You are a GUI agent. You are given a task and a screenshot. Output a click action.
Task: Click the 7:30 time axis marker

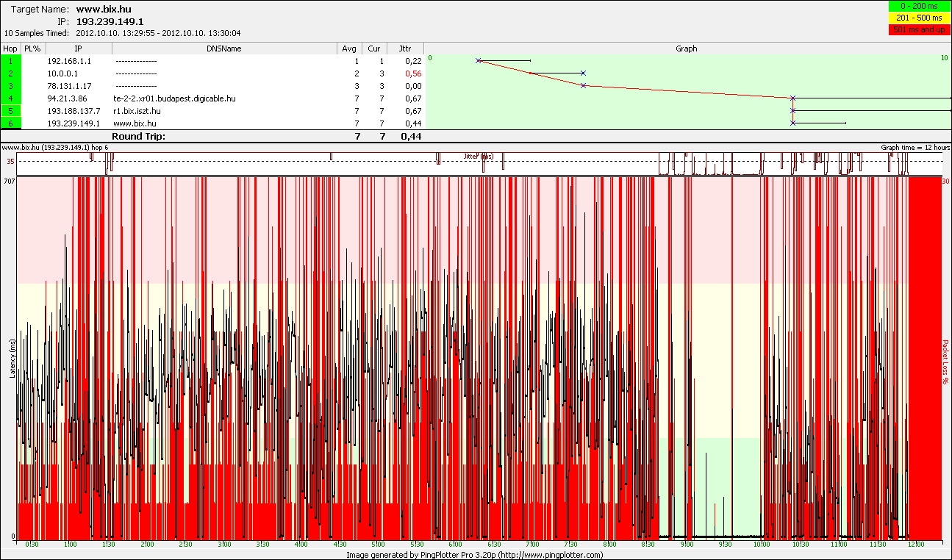[x=570, y=545]
